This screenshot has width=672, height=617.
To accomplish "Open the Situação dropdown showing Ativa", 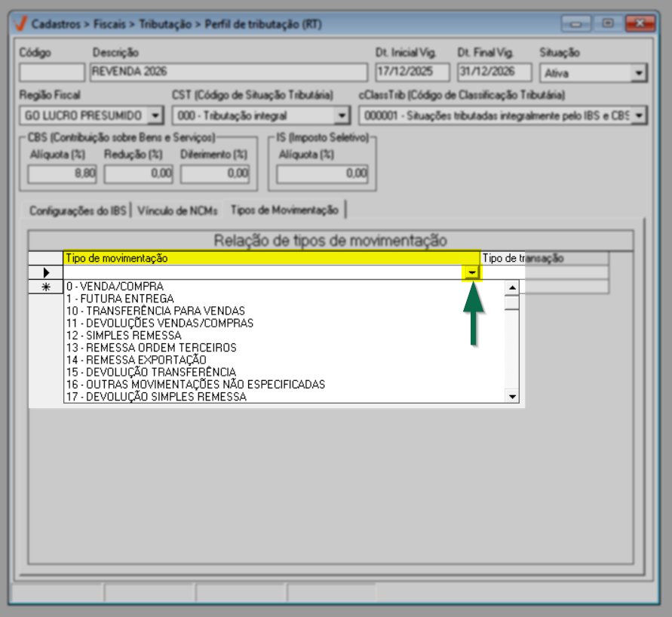I will coord(639,73).
